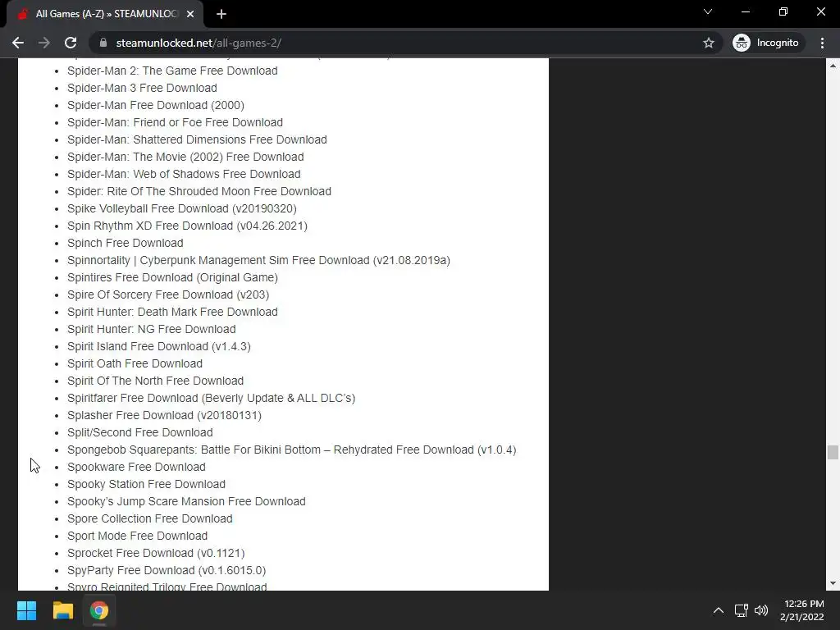Open Spore Collection Free Download link
The image size is (840, 630).
pyautogui.click(x=150, y=518)
